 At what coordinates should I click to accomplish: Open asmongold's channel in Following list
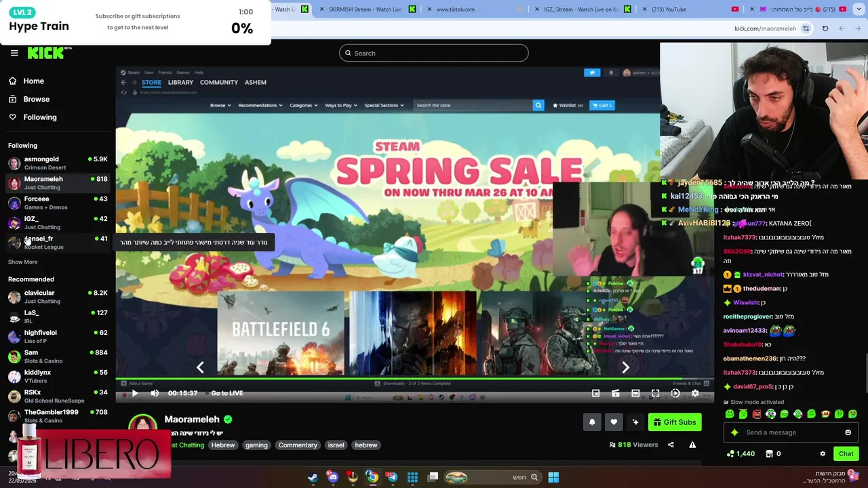pyautogui.click(x=58, y=163)
